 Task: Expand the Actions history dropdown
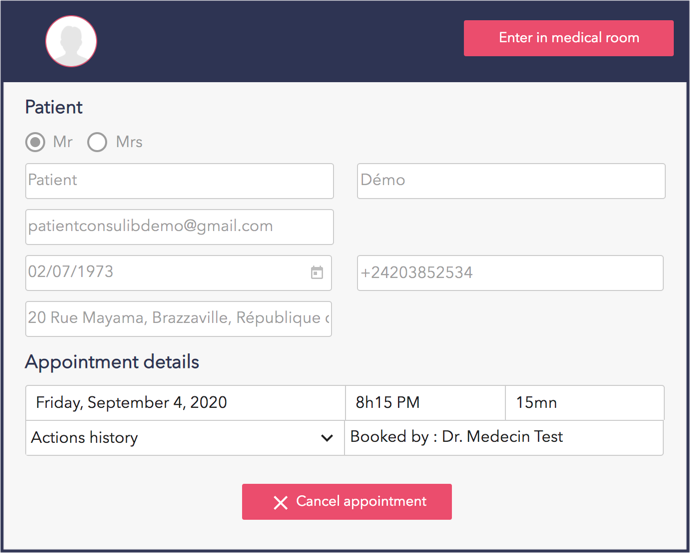(184, 437)
